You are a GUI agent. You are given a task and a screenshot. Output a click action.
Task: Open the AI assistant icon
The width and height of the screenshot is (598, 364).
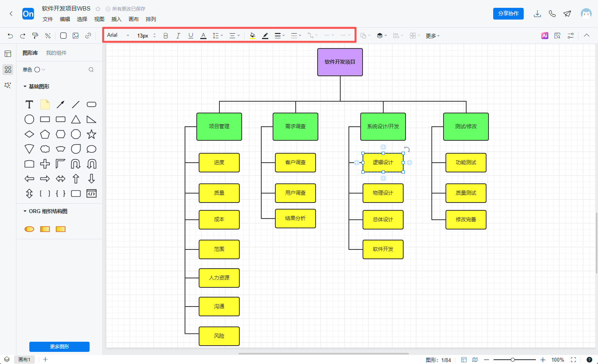pos(544,36)
